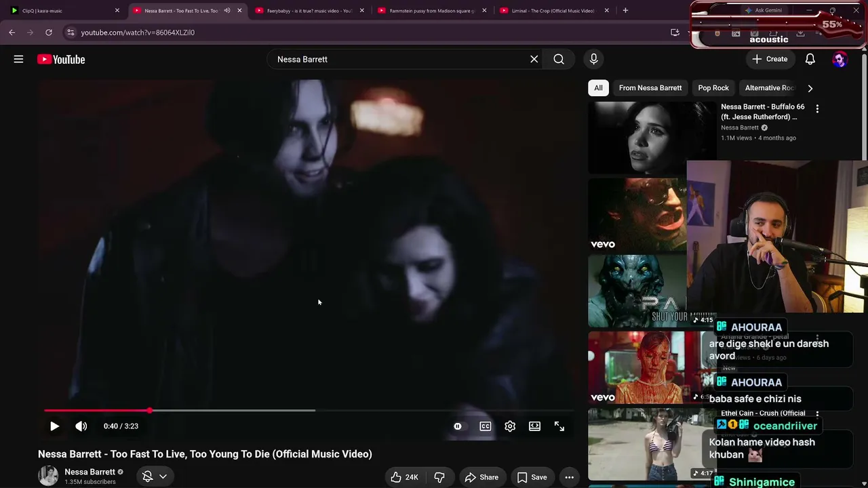
Task: Select the Pop Rock chip
Action: (713, 88)
